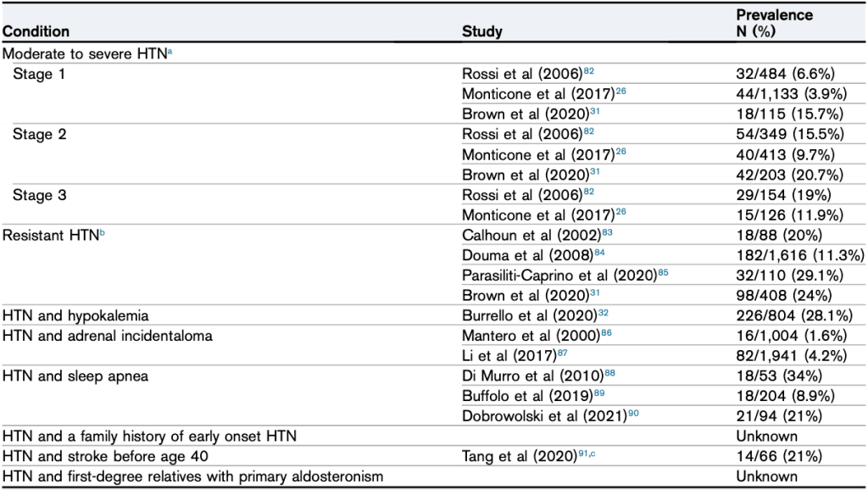Click the Study column header
This screenshot has width=868, height=490.
481,32
